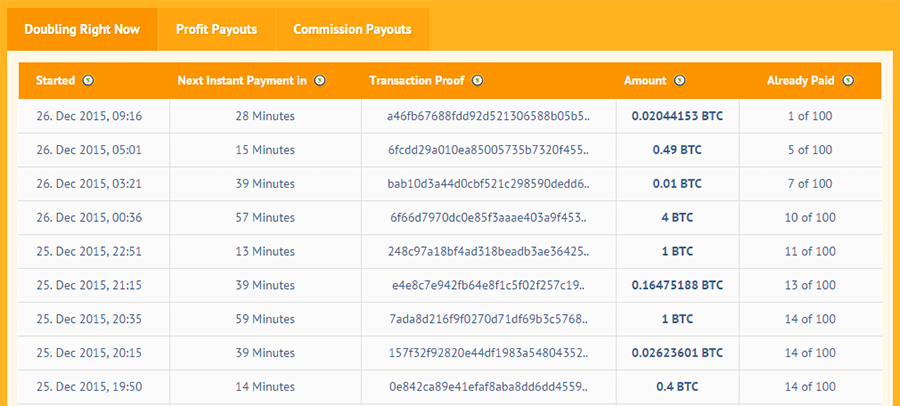Open transaction proof a46fb67688fdd92d hash link
Image resolution: width=900 pixels, height=406 pixels.
point(488,116)
